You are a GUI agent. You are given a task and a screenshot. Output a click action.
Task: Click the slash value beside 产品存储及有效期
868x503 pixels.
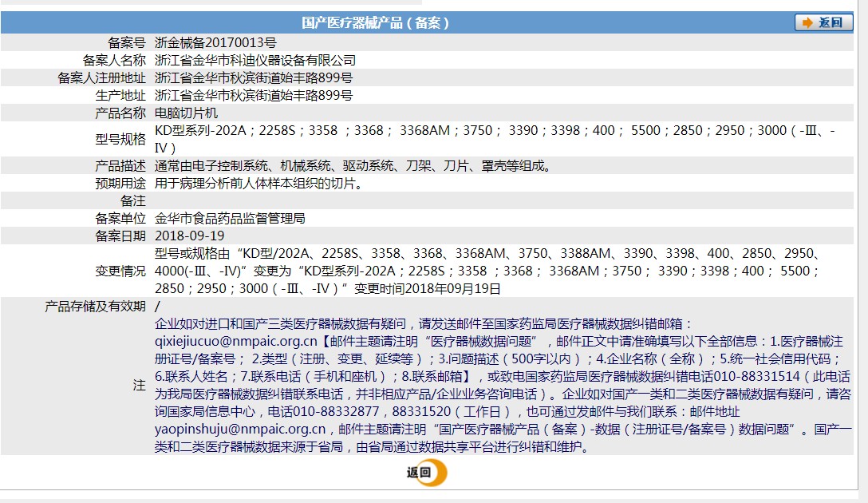157,307
